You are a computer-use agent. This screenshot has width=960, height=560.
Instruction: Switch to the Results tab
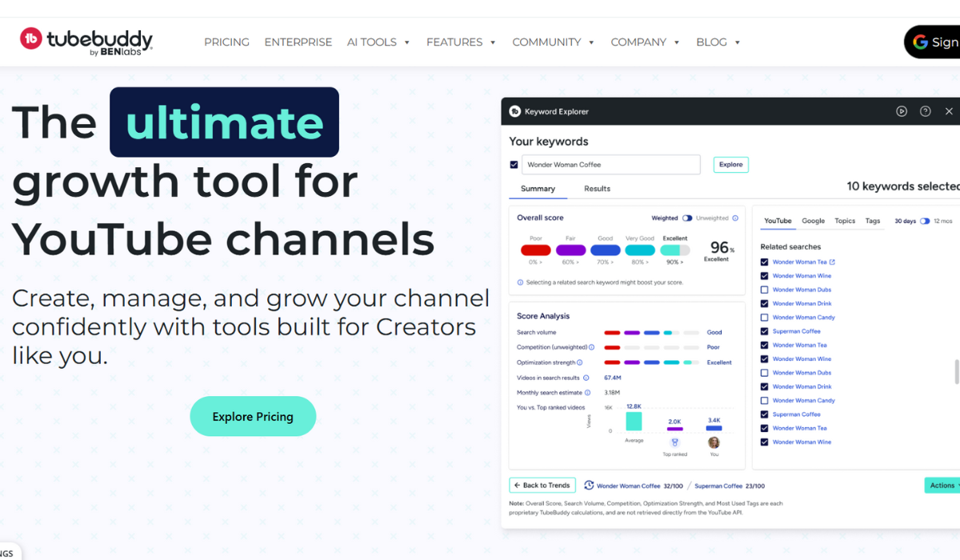pos(598,189)
